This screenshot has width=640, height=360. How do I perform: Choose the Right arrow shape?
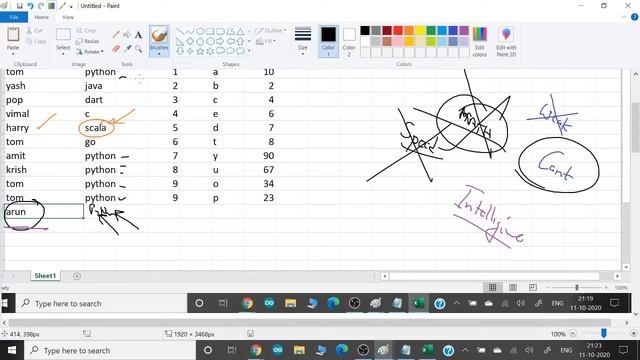coord(220,41)
